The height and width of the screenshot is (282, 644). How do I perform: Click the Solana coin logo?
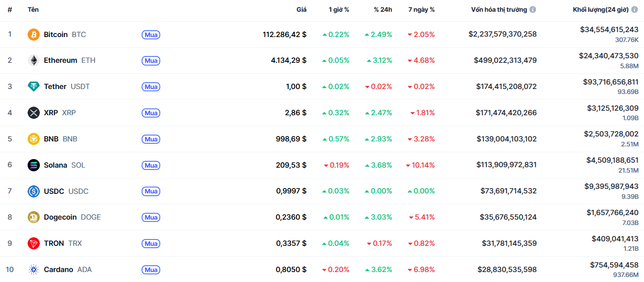pyautogui.click(x=33, y=165)
